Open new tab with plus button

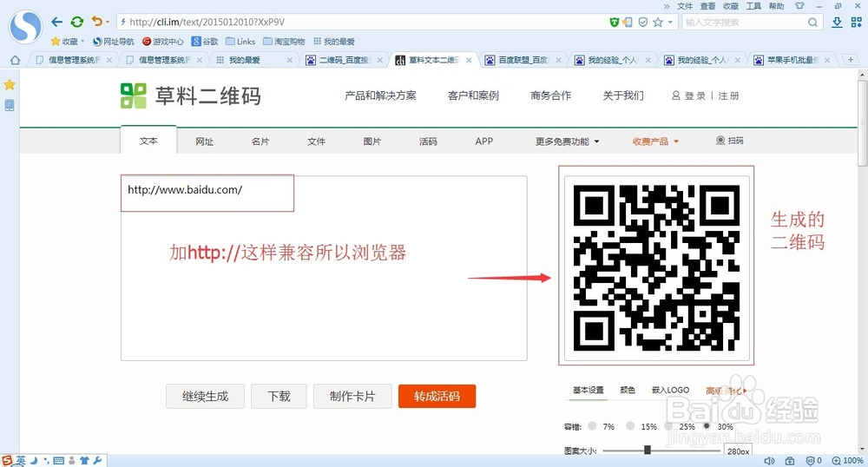(851, 60)
